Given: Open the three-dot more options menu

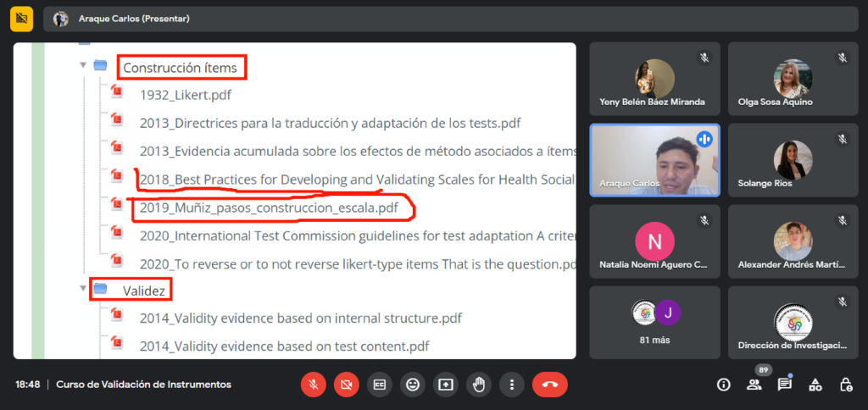Looking at the screenshot, I should point(512,385).
